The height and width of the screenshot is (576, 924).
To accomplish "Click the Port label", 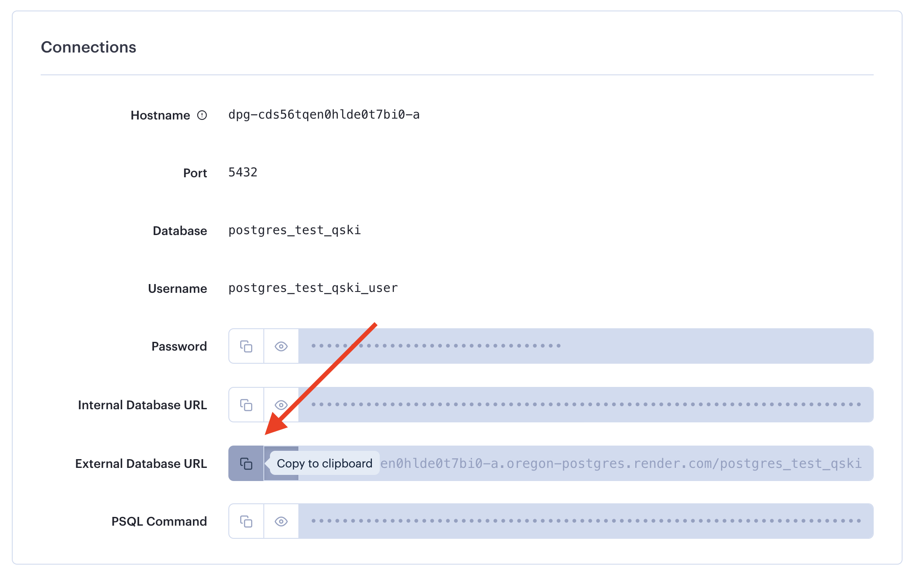I will (x=195, y=173).
